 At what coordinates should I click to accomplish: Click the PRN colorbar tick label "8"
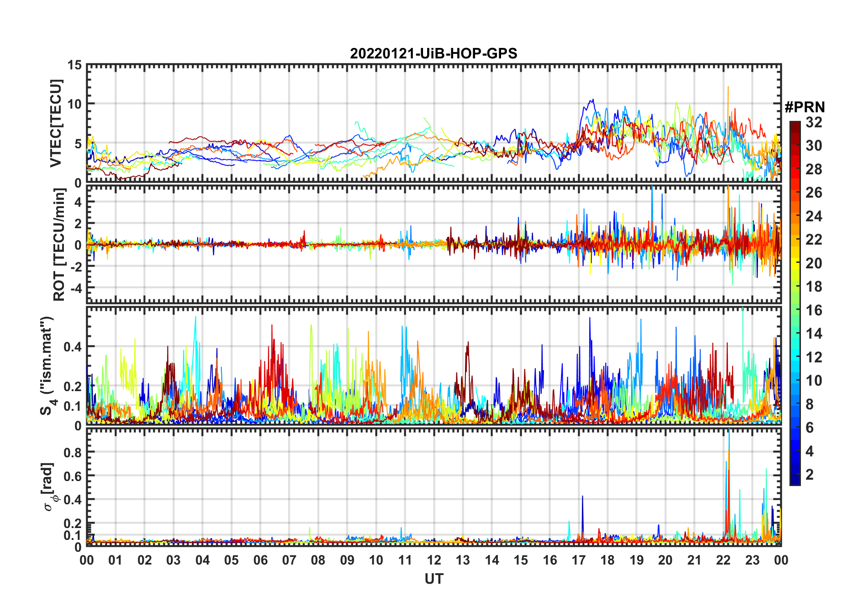pyautogui.click(x=810, y=404)
